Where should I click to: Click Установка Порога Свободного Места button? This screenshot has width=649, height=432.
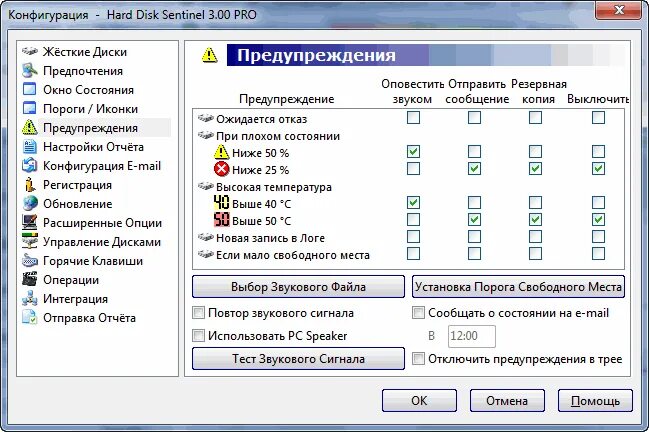(x=518, y=287)
